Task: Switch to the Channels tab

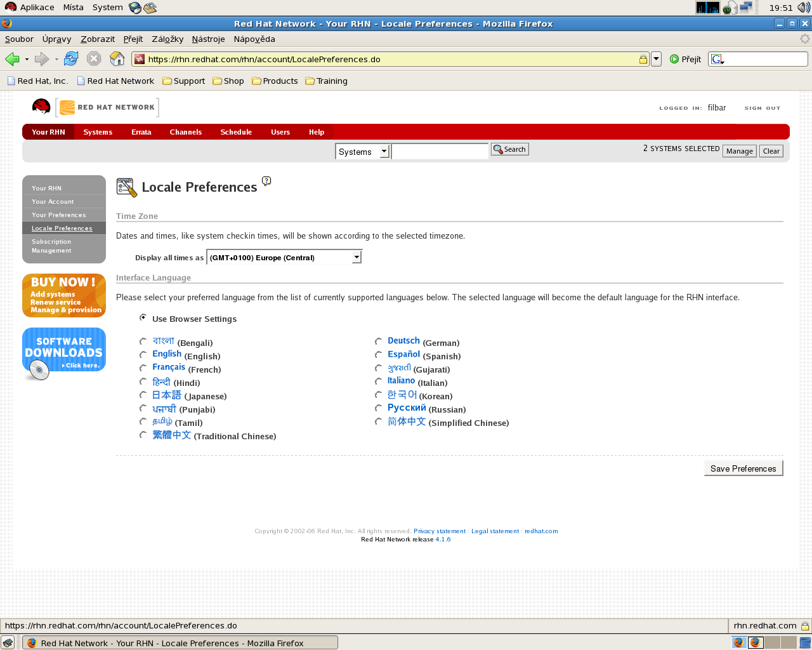Action: (x=186, y=132)
